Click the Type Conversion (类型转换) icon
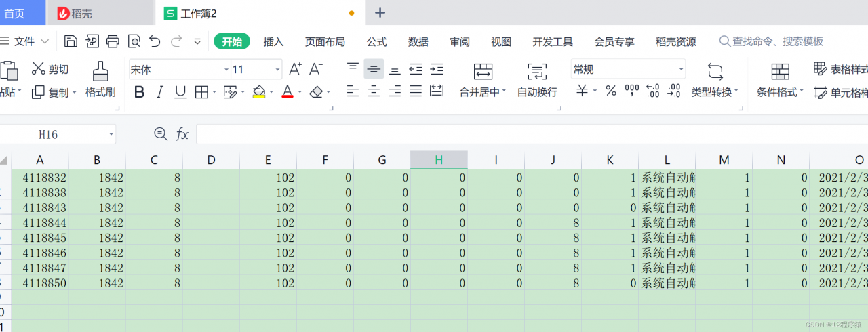This screenshot has width=868, height=332. pyautogui.click(x=715, y=70)
